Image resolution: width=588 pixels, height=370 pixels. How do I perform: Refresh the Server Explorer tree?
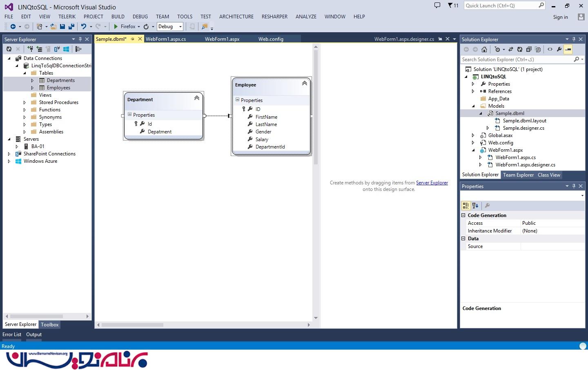pyautogui.click(x=9, y=49)
